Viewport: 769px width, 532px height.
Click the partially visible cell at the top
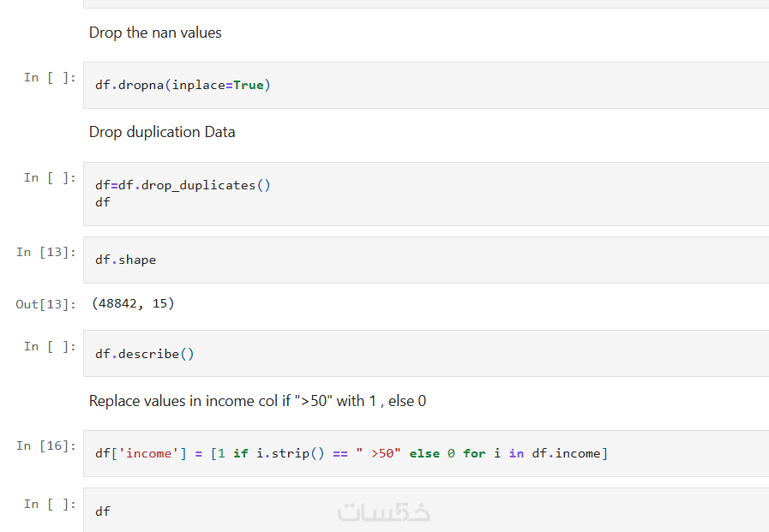click(x=426, y=4)
